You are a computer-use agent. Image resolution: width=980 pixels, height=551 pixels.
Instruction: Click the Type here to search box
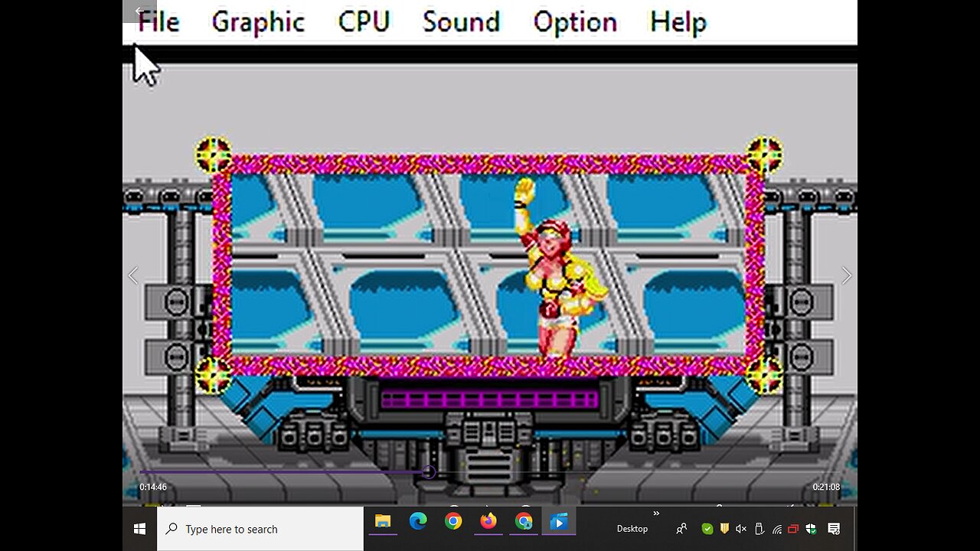coord(260,529)
